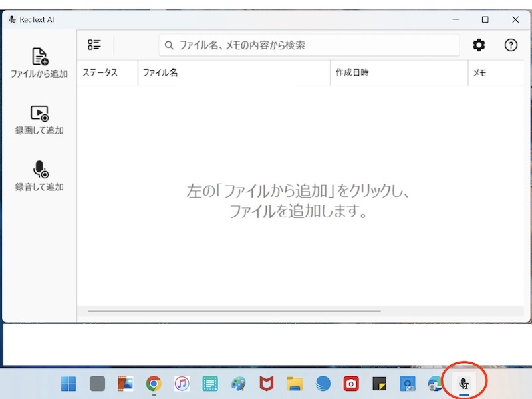The width and height of the screenshot is (532, 399).
Task: Click the 録画して追加 screen recording icon
Action: click(x=40, y=114)
